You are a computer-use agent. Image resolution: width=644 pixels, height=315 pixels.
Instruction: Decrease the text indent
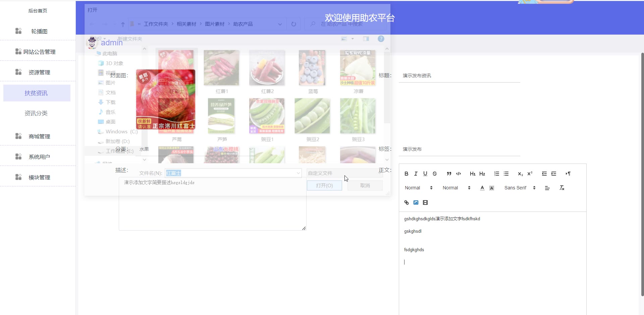(x=544, y=174)
